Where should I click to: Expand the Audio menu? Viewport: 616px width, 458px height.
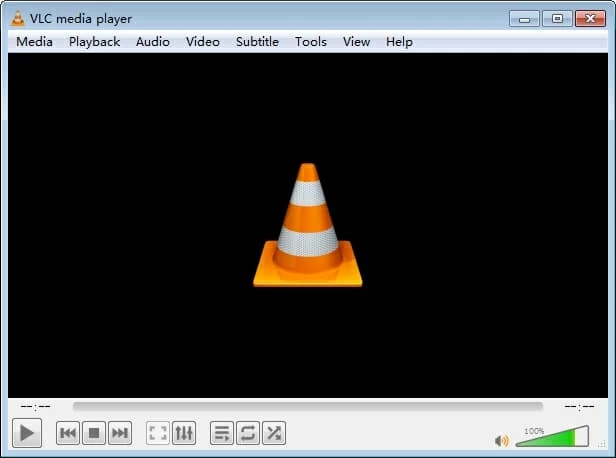coord(153,42)
